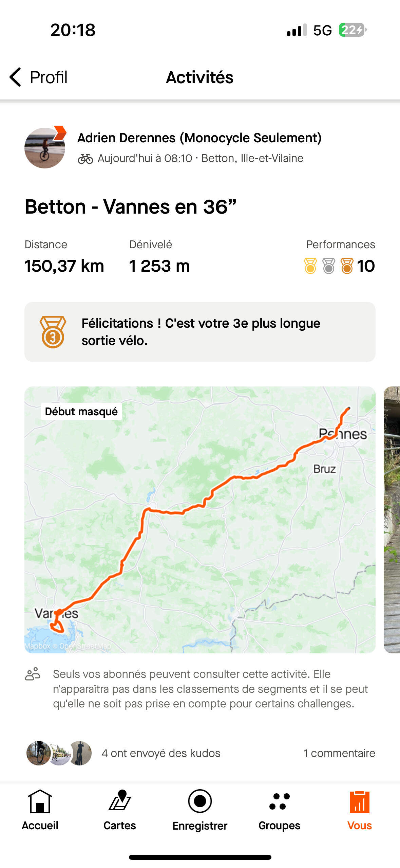This screenshot has height=868, width=400.
Task: Open Adrien Derennes profile picture
Action: (45, 148)
